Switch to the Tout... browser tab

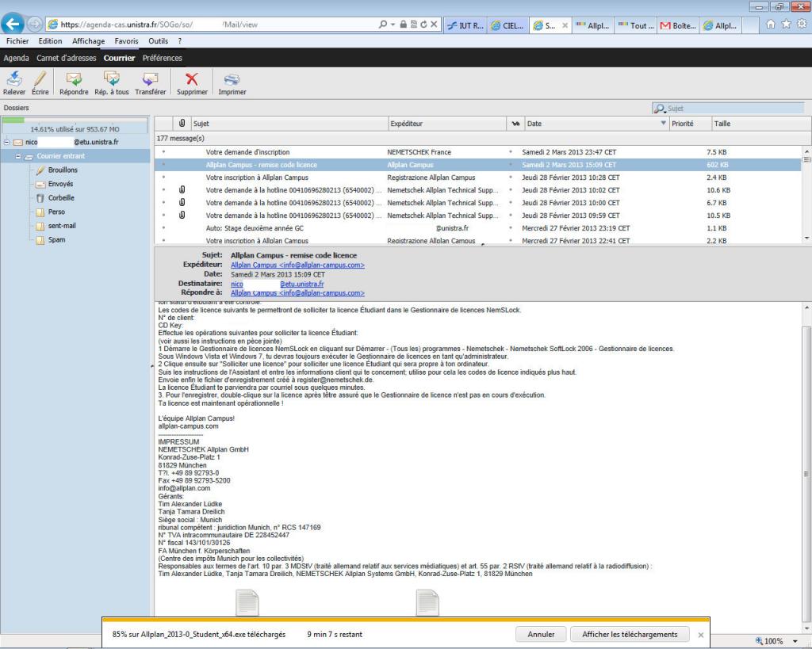[x=636, y=25]
